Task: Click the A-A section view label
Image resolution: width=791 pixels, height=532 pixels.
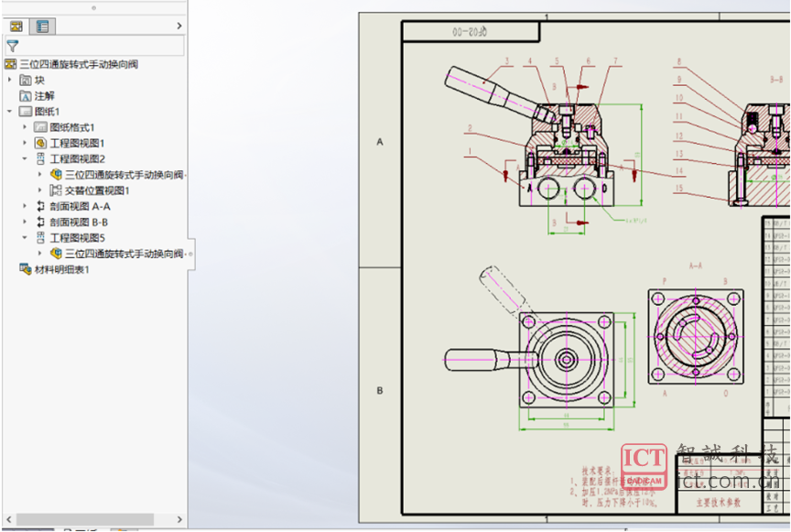Action: [695, 266]
